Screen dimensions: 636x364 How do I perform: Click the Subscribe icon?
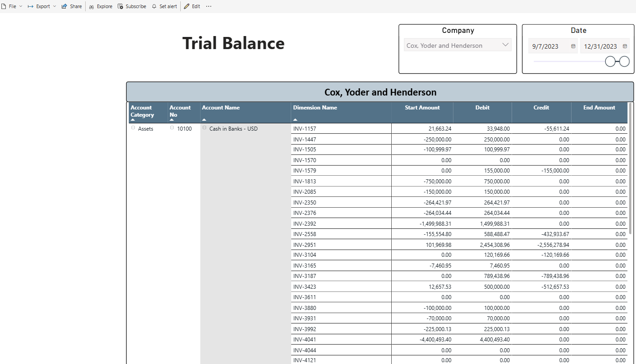(x=120, y=6)
